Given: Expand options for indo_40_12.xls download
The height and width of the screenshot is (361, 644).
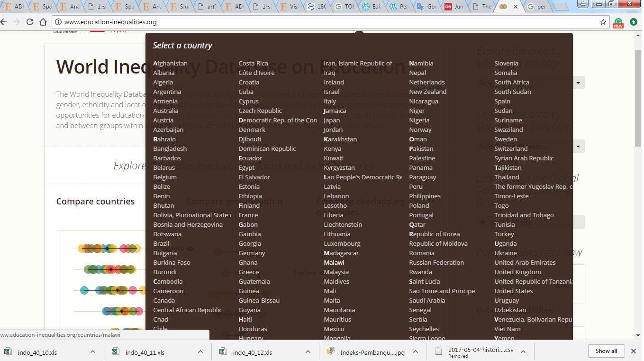Looking at the screenshot, I should pyautogui.click(x=308, y=352).
